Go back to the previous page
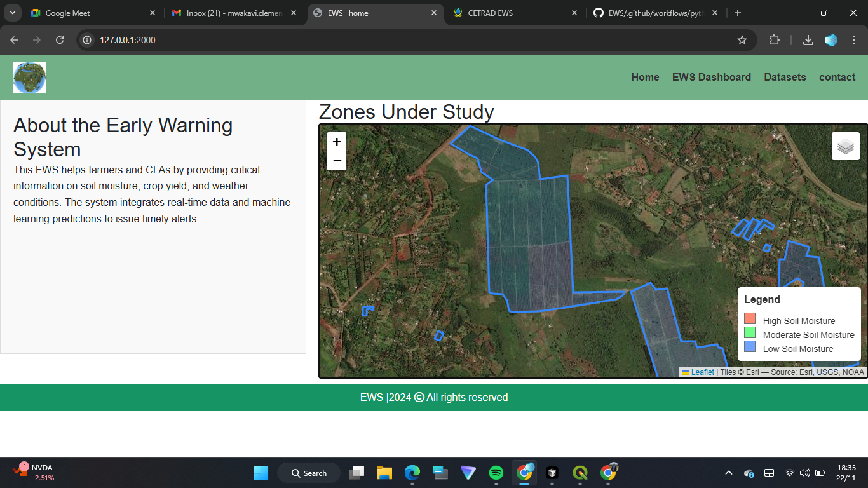This screenshot has width=868, height=488. click(14, 40)
